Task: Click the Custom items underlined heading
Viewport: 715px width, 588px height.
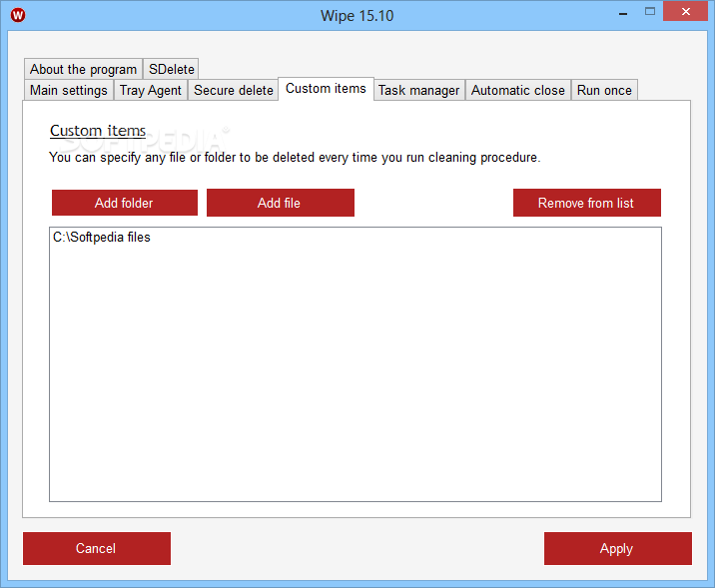Action: point(98,131)
